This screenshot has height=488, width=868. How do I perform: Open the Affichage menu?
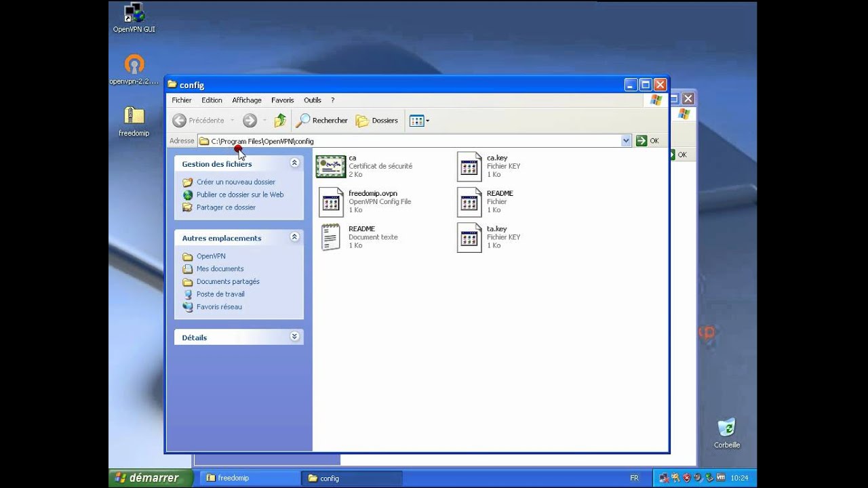247,100
